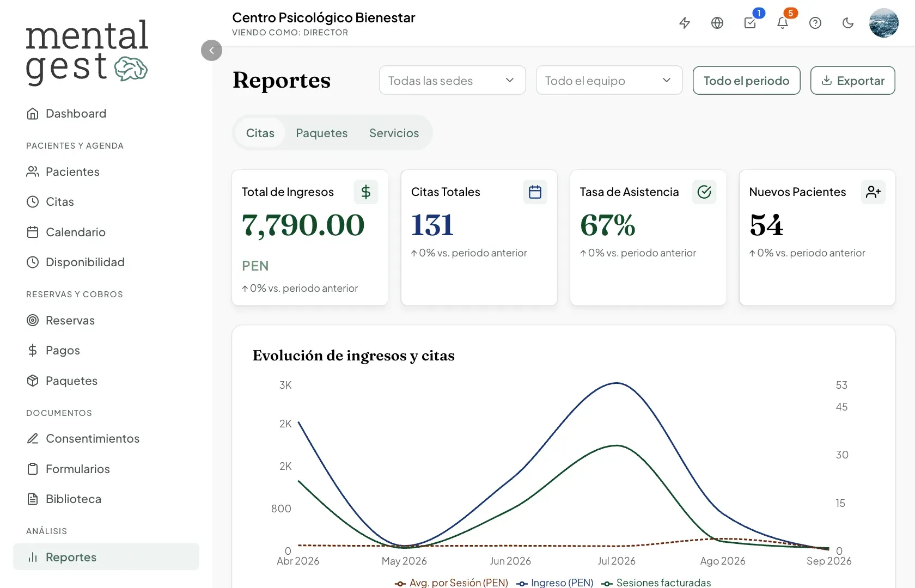
Task: Click the lightning bolt quick actions icon
Action: [x=685, y=23]
